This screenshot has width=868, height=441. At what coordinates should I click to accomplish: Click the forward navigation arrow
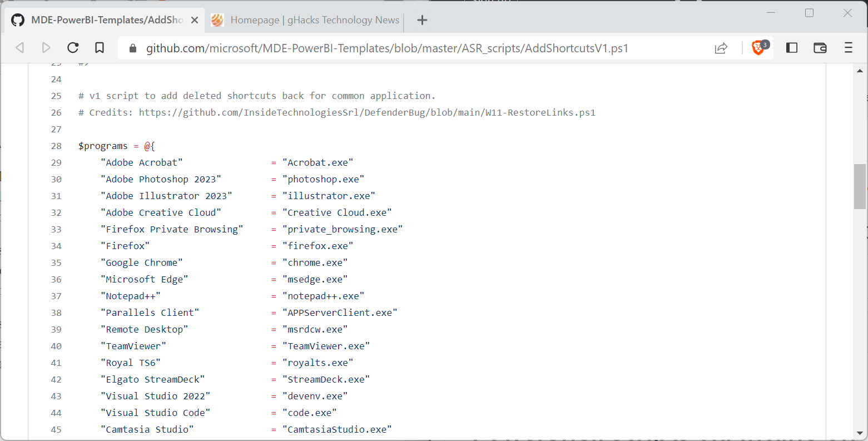46,48
